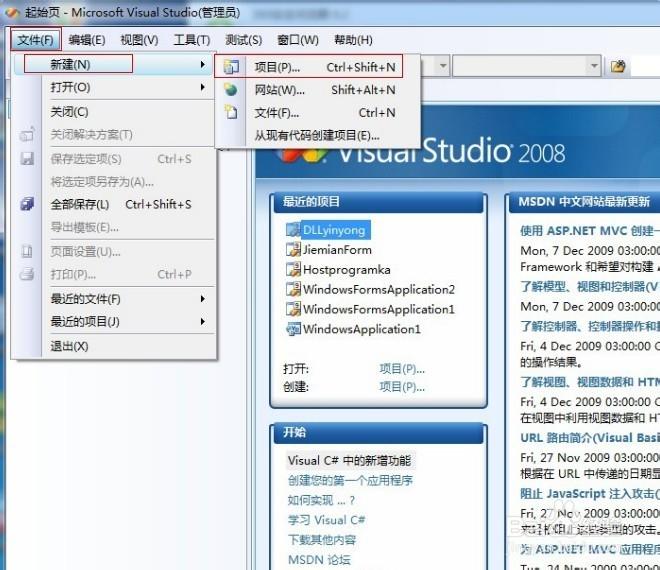
Task: Click the DLLyinyong project icon
Action: 293,230
